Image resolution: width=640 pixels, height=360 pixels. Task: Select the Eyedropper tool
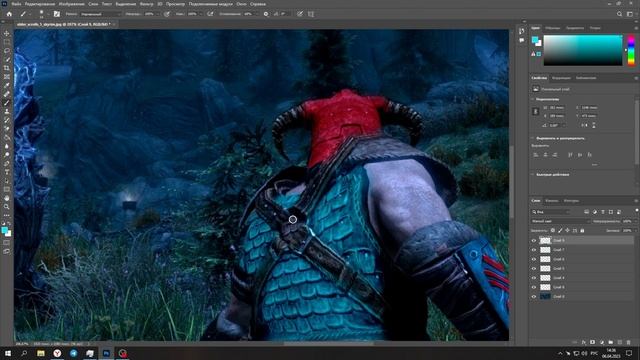tap(7, 85)
